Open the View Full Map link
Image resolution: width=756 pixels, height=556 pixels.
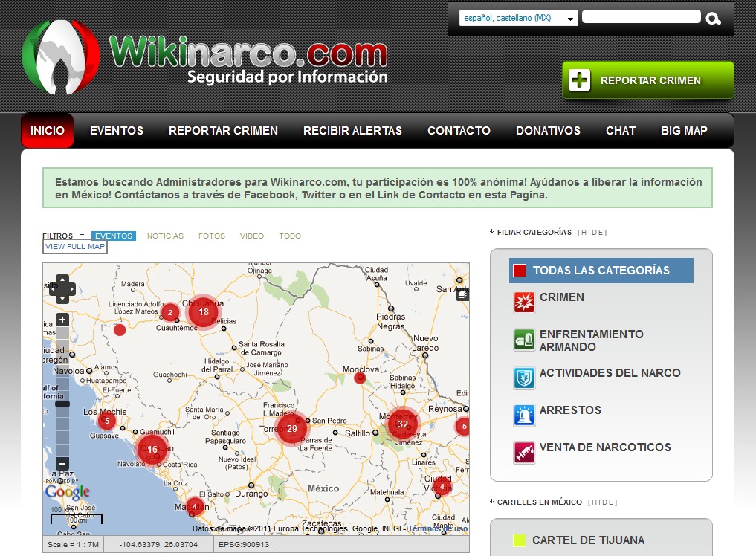(75, 247)
